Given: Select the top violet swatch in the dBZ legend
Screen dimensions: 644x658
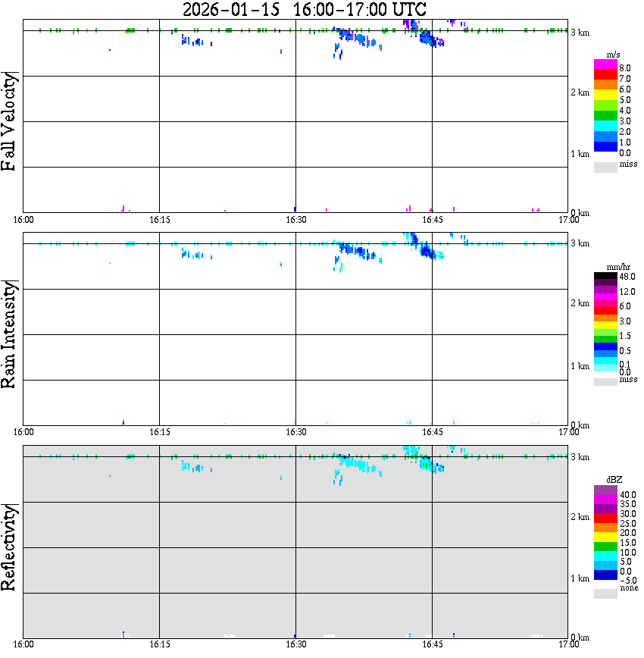Looking at the screenshot, I should click(605, 490).
